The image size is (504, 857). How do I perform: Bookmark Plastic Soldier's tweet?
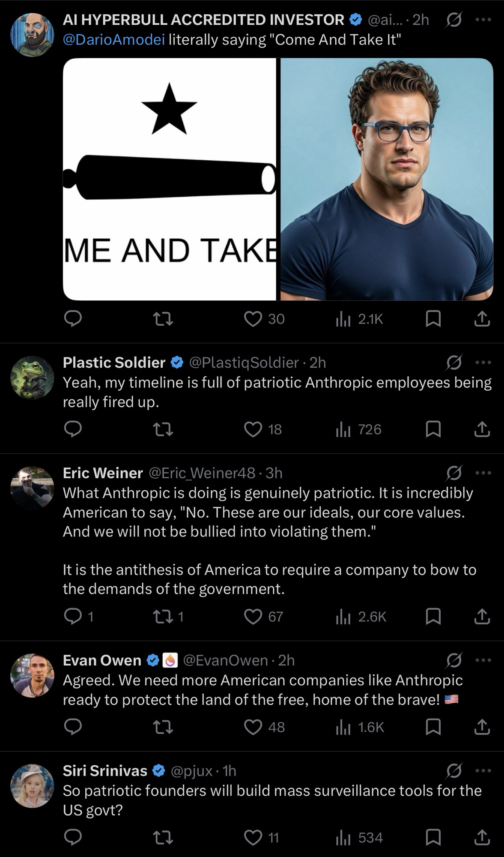(433, 429)
